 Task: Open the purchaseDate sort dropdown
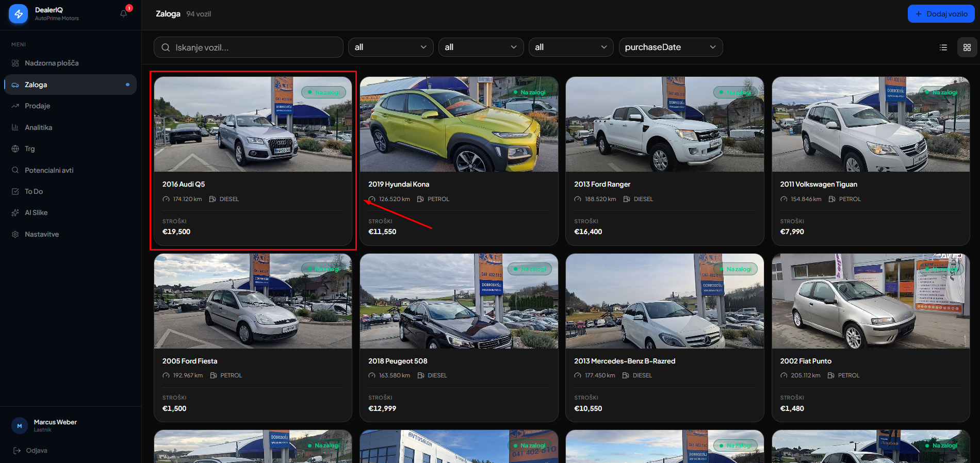pos(671,47)
